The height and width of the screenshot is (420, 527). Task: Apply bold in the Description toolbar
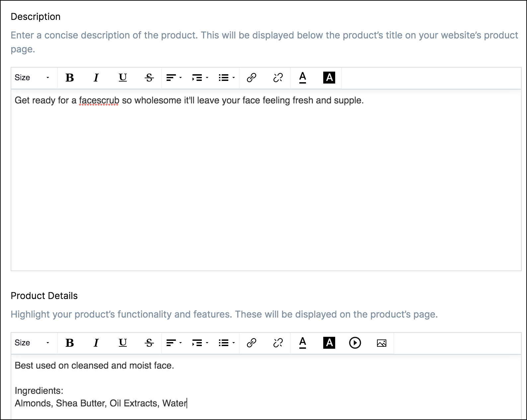pyautogui.click(x=70, y=78)
